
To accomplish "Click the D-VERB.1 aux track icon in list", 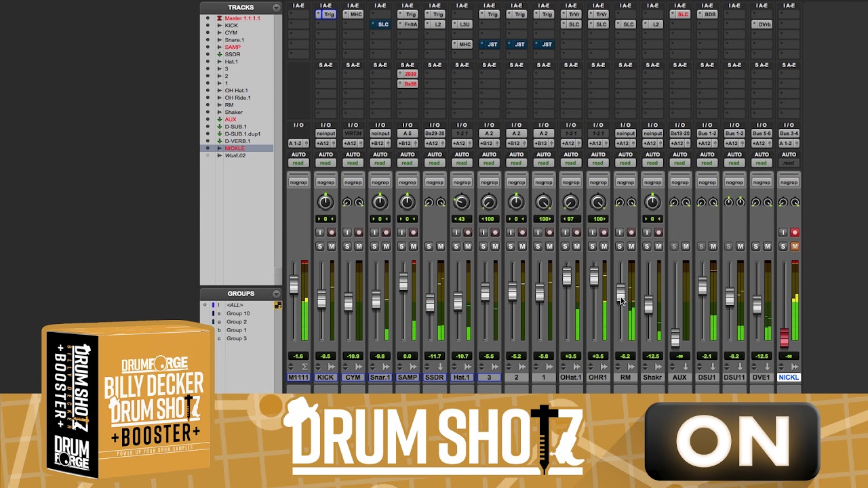I will pyautogui.click(x=220, y=141).
